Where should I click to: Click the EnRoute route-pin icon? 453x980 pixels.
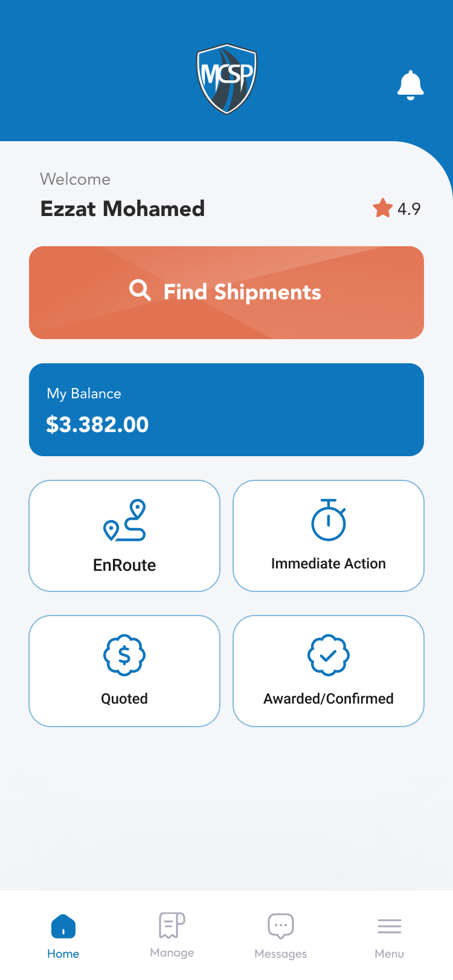[x=124, y=520]
